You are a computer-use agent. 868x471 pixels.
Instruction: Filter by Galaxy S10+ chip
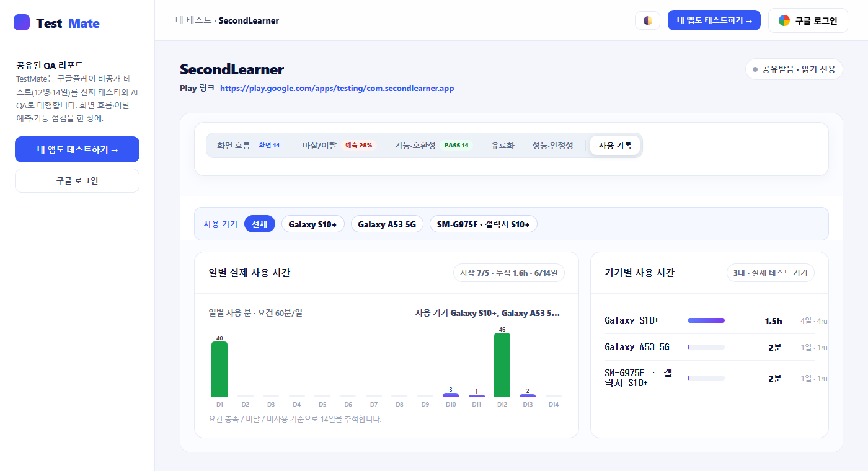(312, 224)
